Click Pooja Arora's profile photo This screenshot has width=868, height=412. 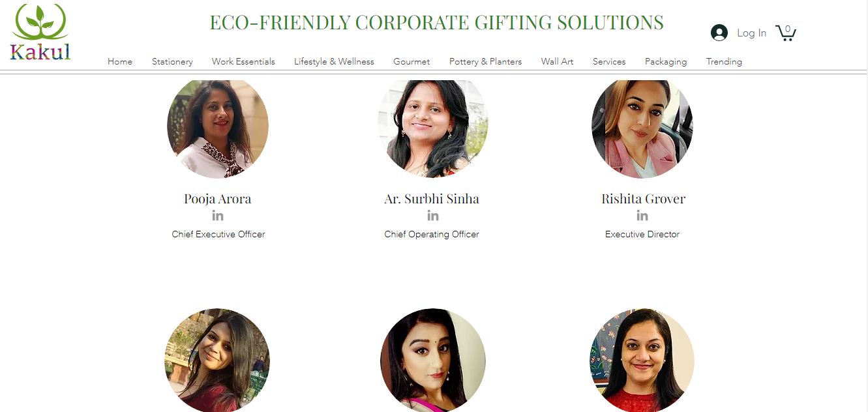(x=218, y=128)
